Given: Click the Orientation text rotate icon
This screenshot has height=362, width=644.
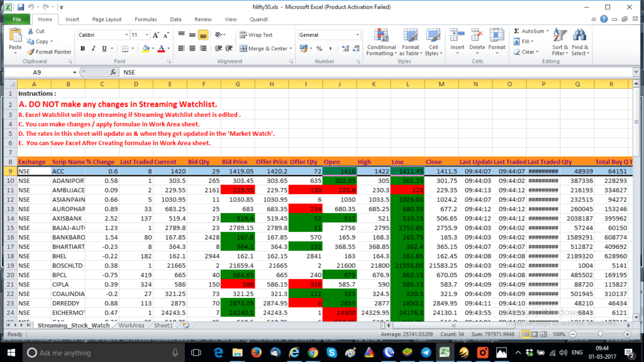Looking at the screenshot, I should pyautogui.click(x=218, y=35).
